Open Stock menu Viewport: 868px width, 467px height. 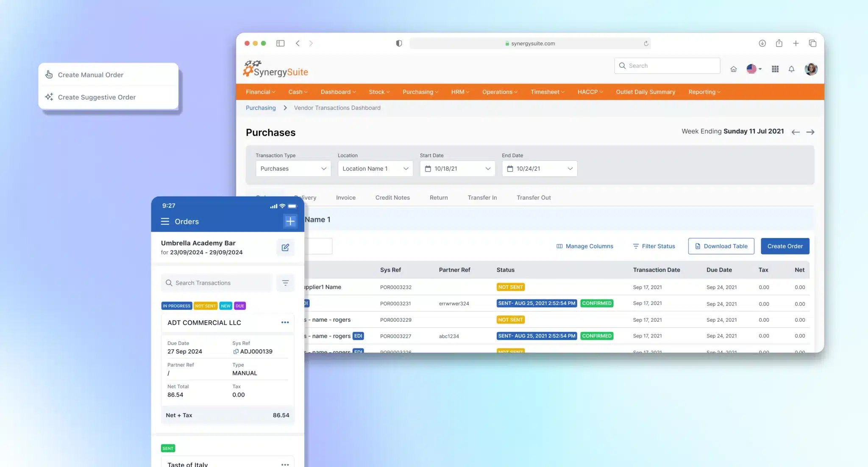point(379,92)
